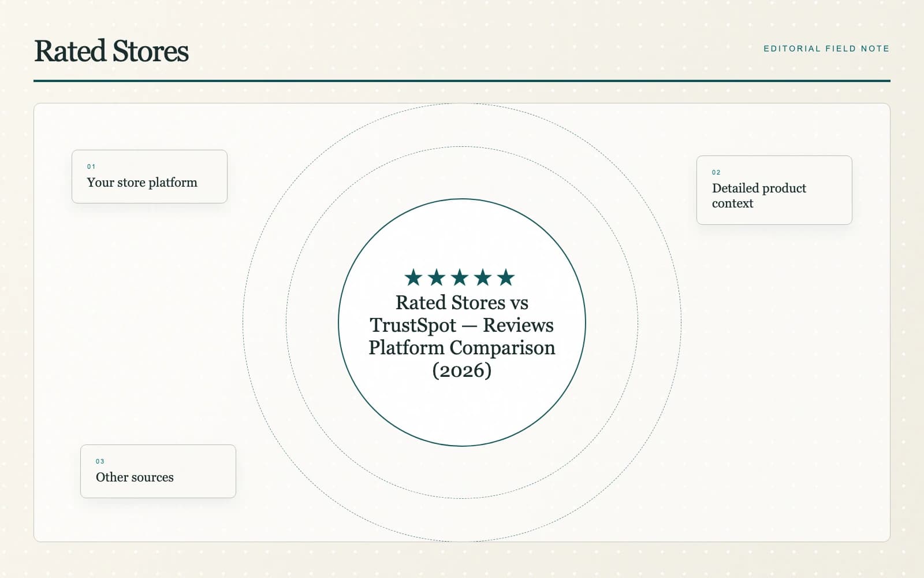The height and width of the screenshot is (578, 924).
Task: Click the 01 number label
Action: click(91, 166)
